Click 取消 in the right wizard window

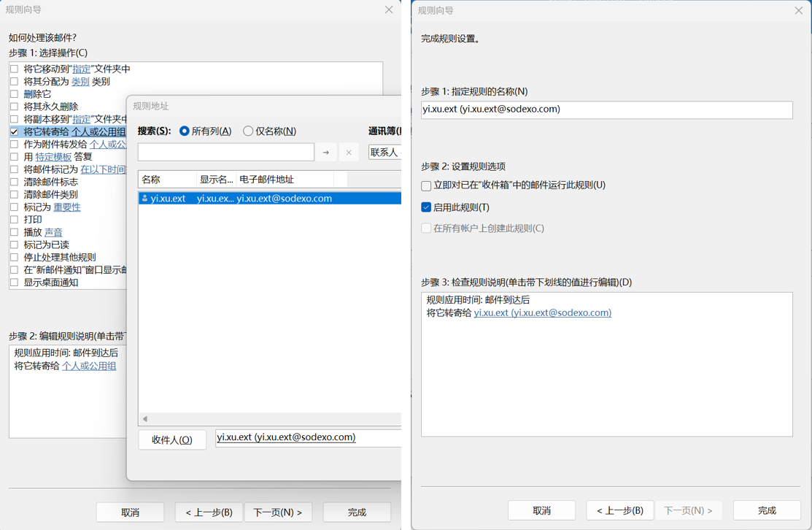click(541, 511)
